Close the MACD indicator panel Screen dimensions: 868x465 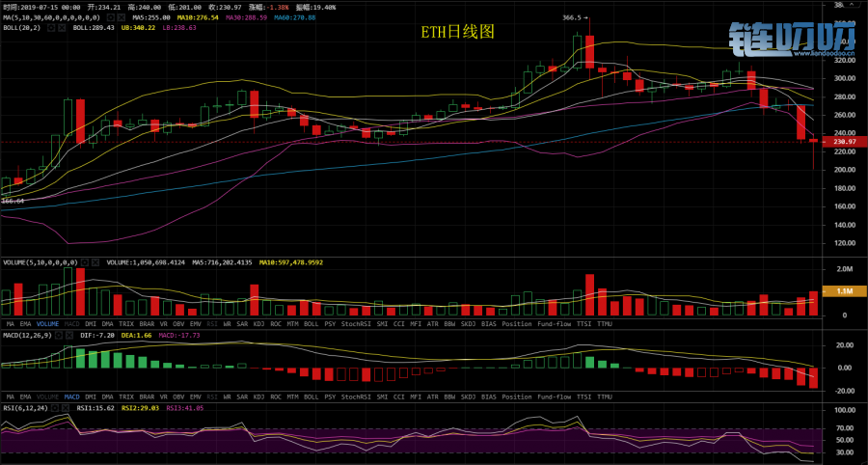(x=68, y=334)
